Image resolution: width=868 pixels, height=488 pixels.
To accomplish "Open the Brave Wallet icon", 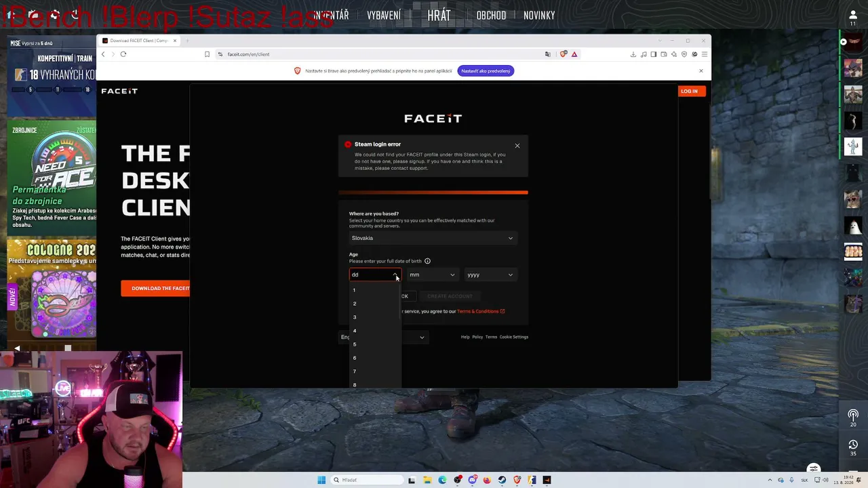I will point(664,54).
